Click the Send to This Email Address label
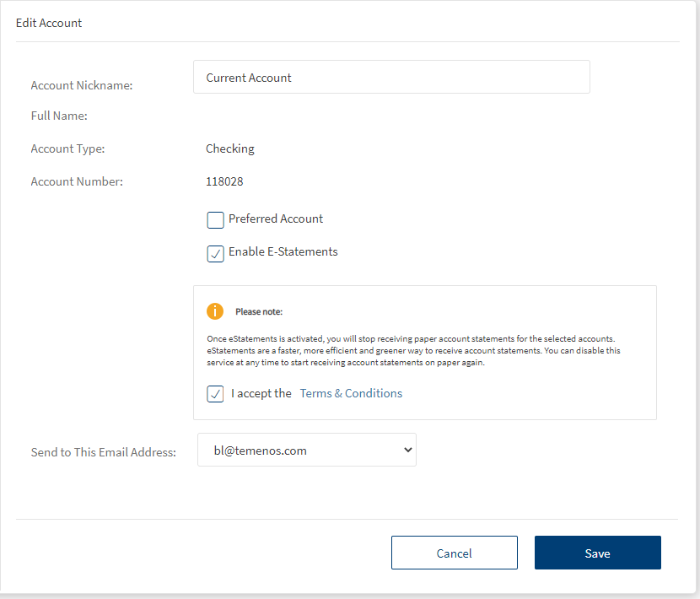Screen dimensions: 700x599 [x=103, y=452]
